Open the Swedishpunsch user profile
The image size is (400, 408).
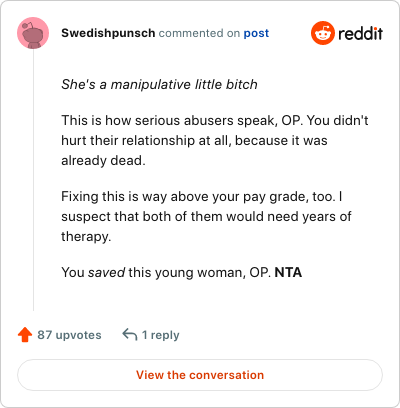point(108,33)
